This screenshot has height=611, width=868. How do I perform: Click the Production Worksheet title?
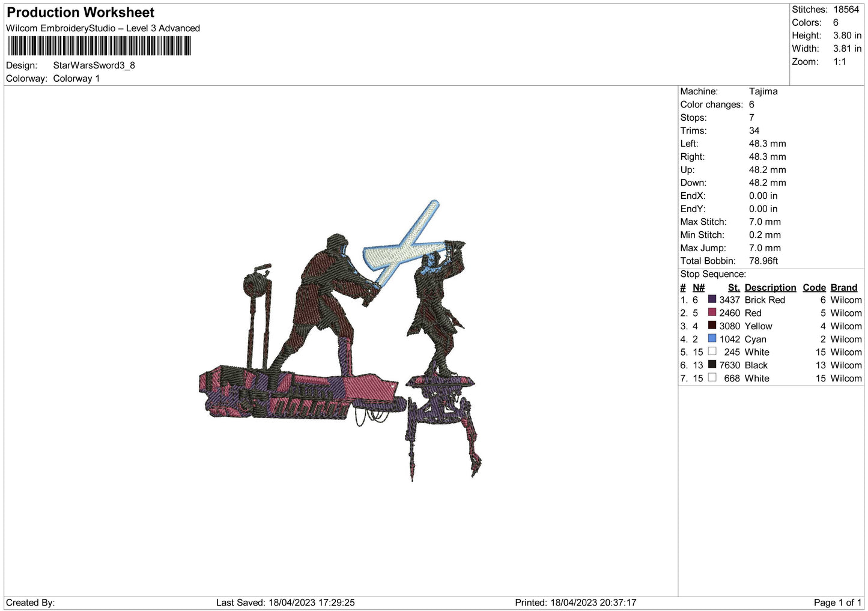pyautogui.click(x=79, y=12)
